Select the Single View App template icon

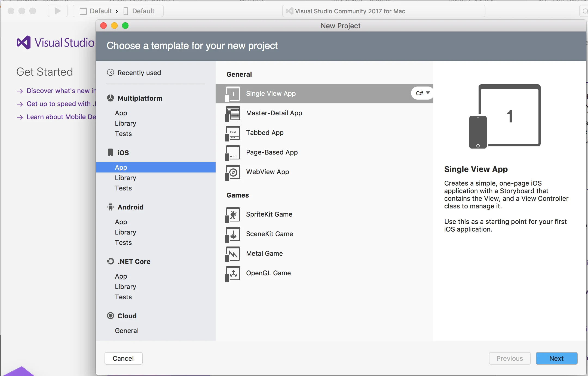(x=232, y=94)
